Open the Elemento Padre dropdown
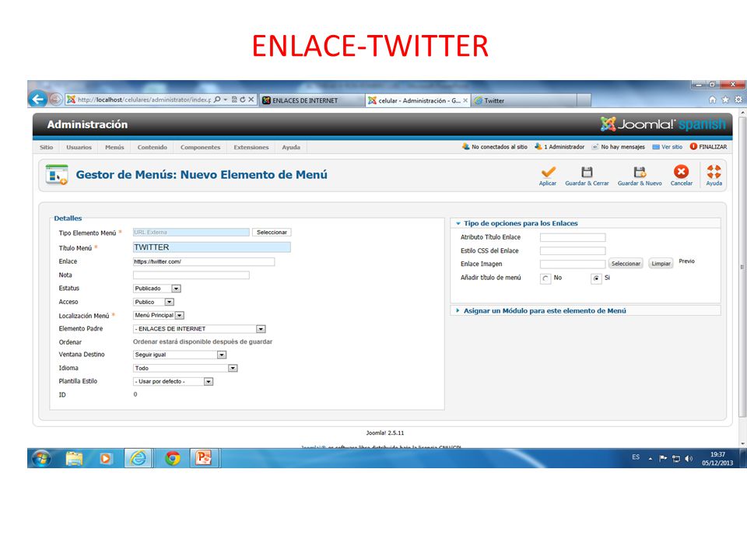The height and width of the screenshot is (560, 747). tap(199, 328)
